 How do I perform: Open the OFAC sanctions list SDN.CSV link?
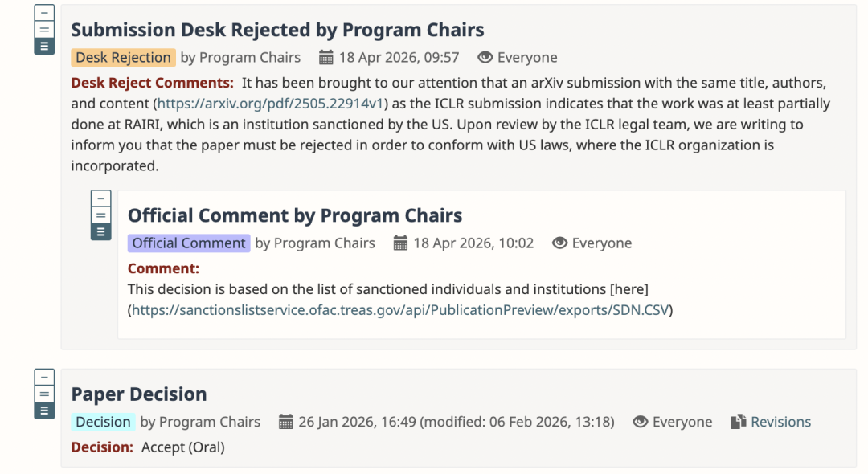[x=399, y=309]
